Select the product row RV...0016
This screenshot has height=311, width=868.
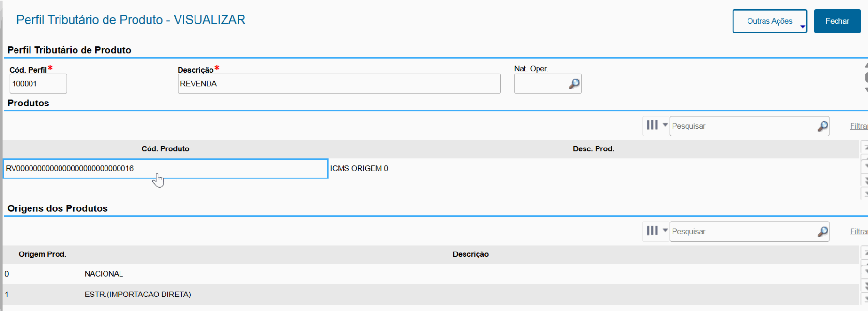coord(165,169)
